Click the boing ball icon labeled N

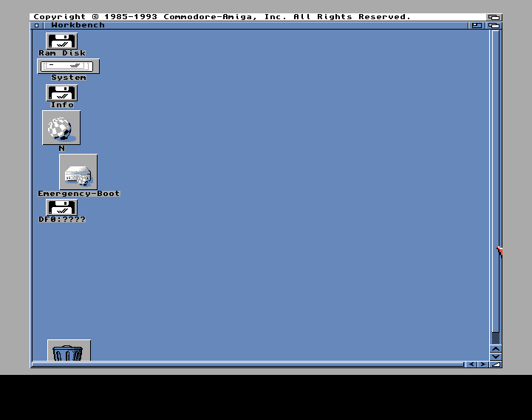tap(61, 128)
